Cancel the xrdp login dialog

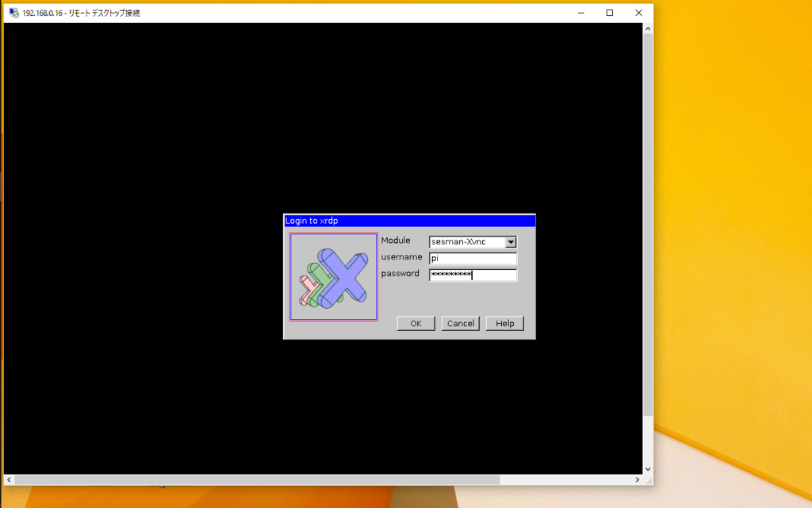(461, 324)
